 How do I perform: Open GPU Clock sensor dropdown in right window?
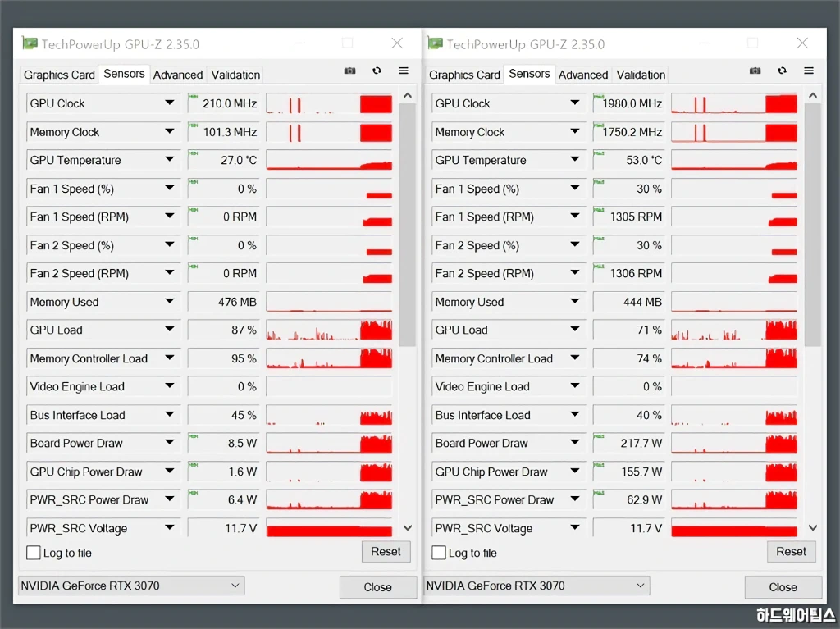click(x=575, y=103)
